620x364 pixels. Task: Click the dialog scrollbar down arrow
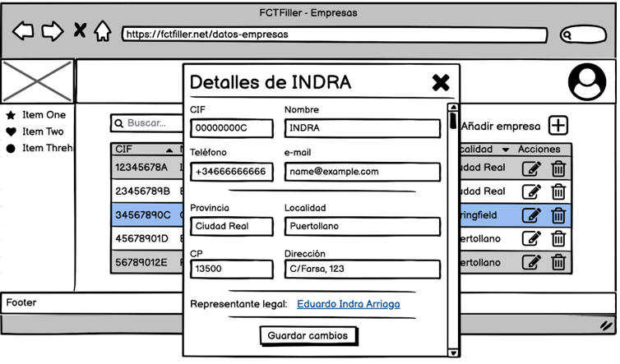[453, 353]
